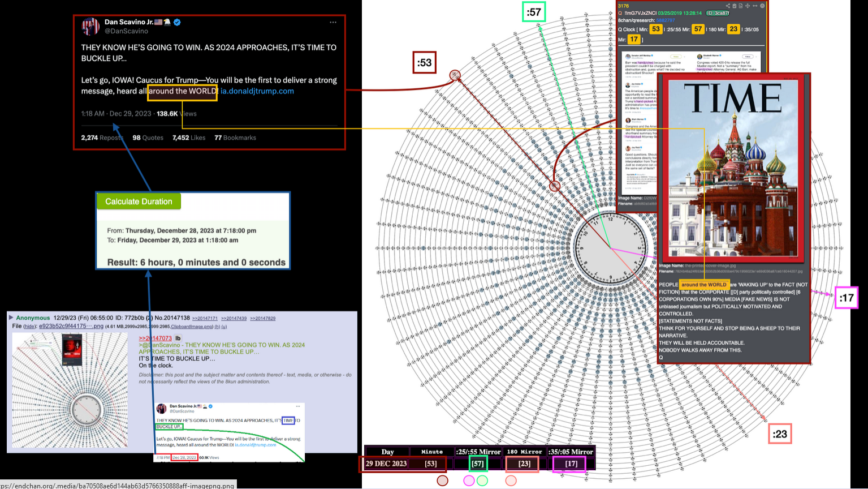Open the red >>20147073 quote link
This screenshot has height=489, width=868.
[155, 338]
